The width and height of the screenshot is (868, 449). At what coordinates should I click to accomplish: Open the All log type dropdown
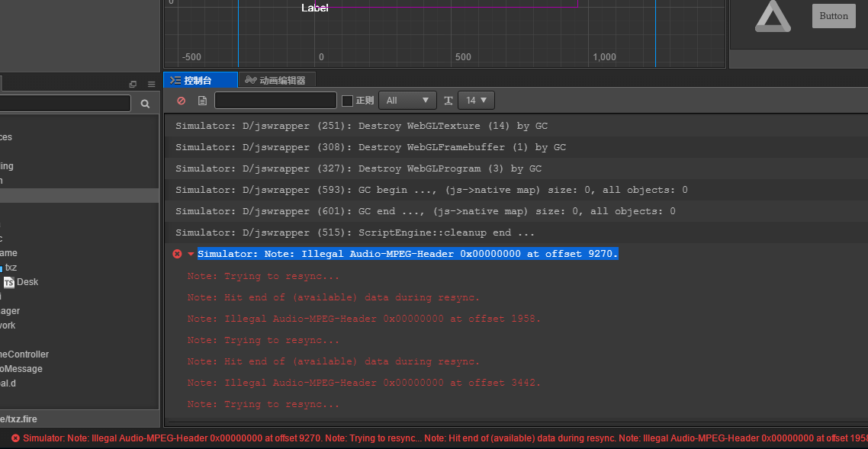[407, 101]
